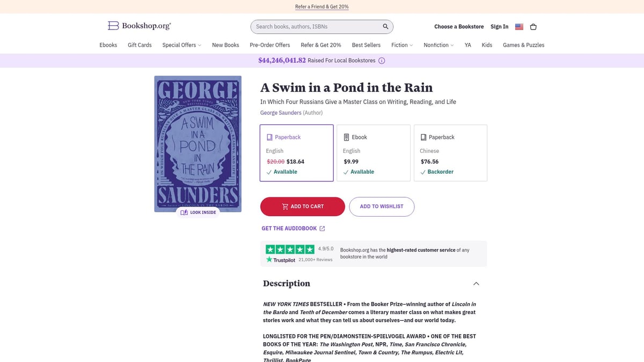The width and height of the screenshot is (644, 362).
Task: Click the Bookshop.org logo
Action: click(x=138, y=25)
